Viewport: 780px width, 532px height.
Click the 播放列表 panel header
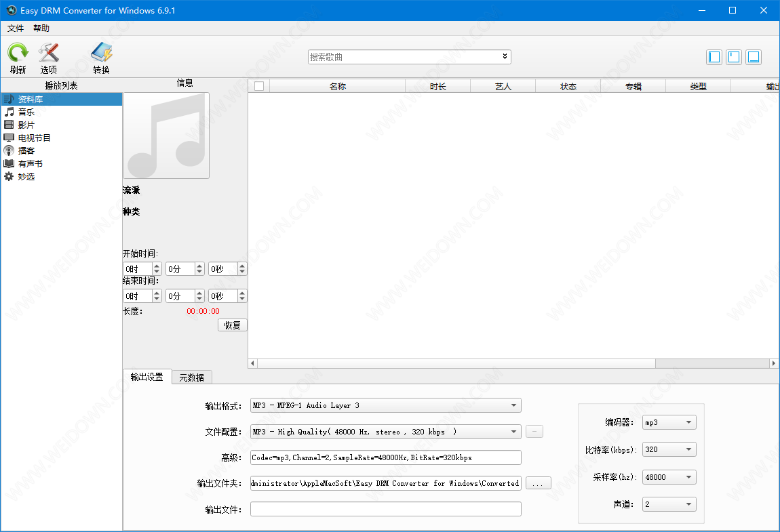61,85
